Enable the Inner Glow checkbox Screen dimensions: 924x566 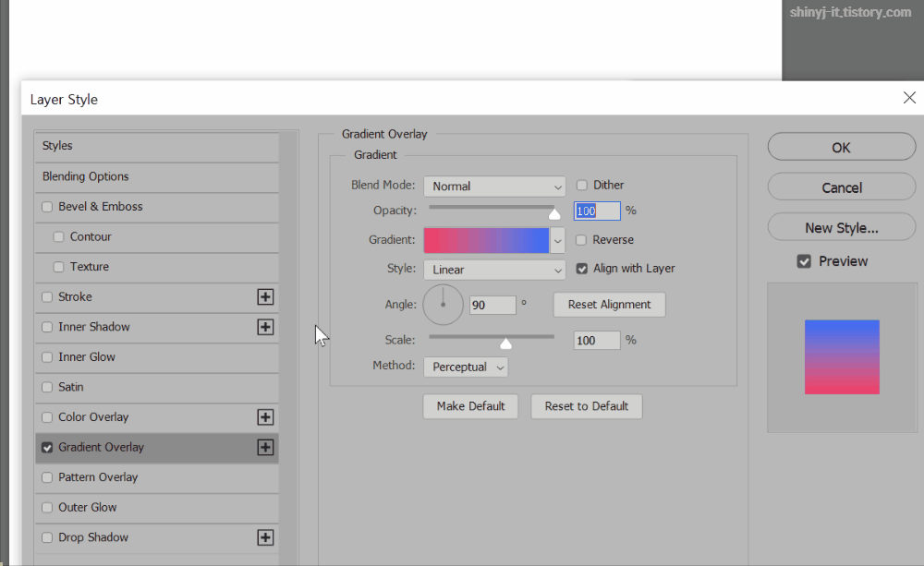click(47, 357)
